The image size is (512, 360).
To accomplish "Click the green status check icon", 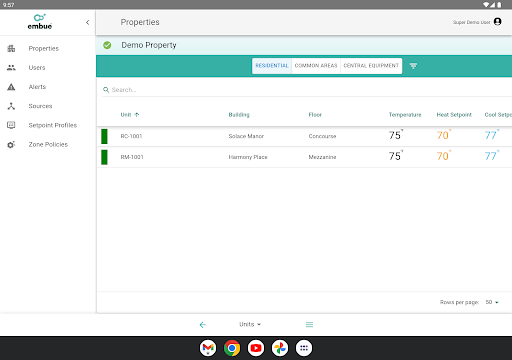I will 107,45.
